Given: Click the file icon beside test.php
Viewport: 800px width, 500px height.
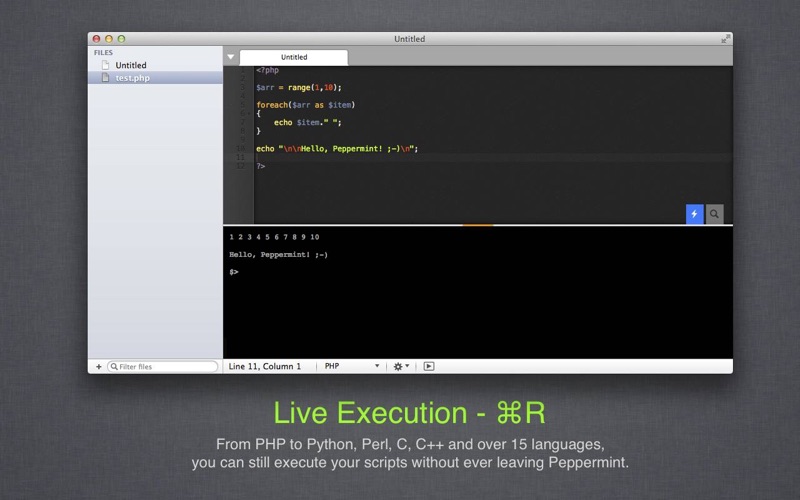Looking at the screenshot, I should (105, 78).
